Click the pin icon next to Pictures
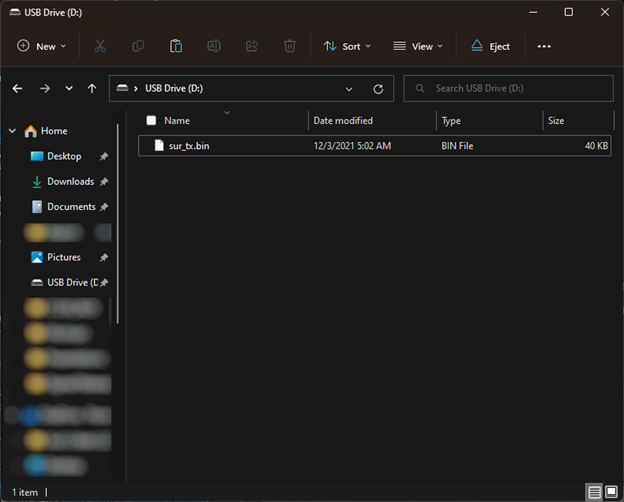Image resolution: width=624 pixels, height=502 pixels. point(104,258)
